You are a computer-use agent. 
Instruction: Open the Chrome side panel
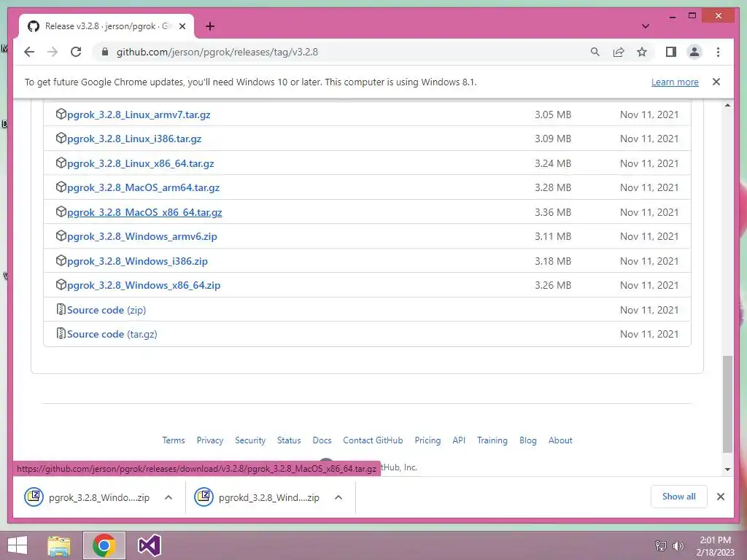pyautogui.click(x=671, y=52)
